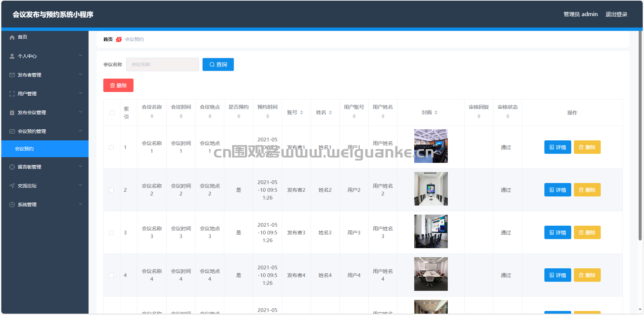Viewport: 644px width, 315px height.
Task: Delete the 会议名称1 row
Action: click(x=587, y=147)
